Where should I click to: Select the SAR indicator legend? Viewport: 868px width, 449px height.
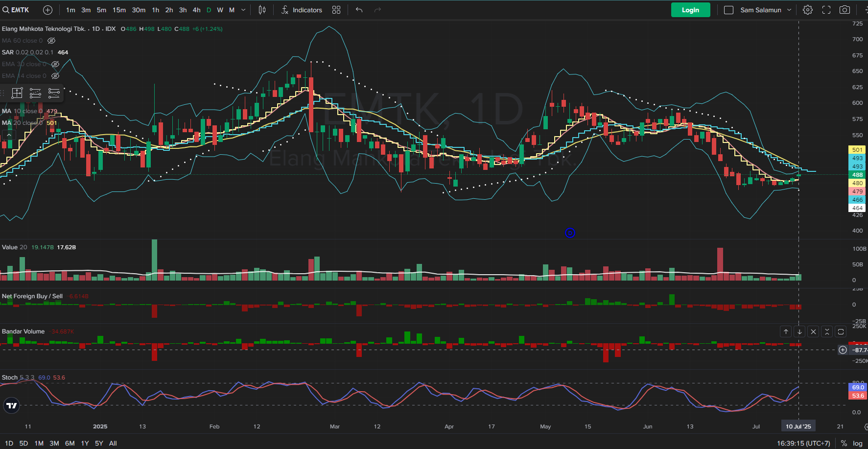pos(35,52)
